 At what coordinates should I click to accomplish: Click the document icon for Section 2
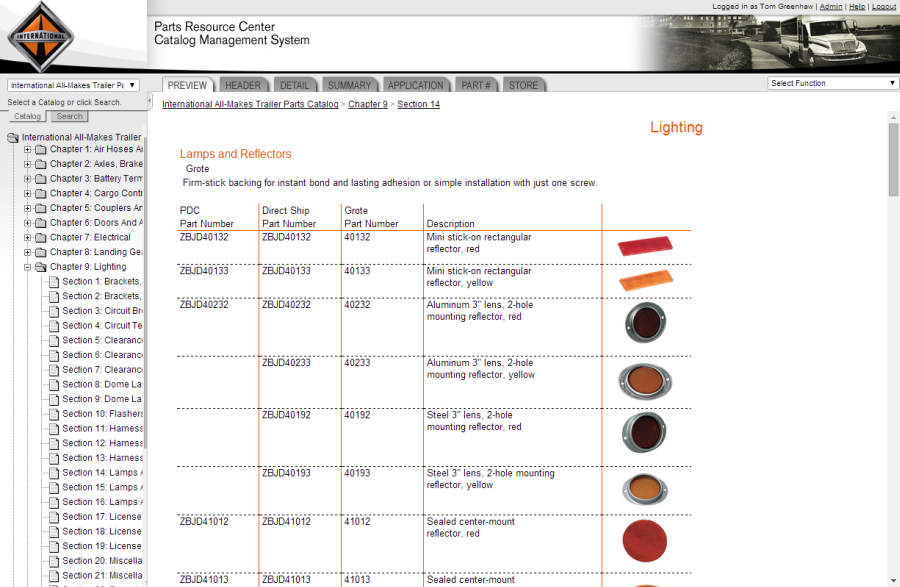tap(54, 297)
